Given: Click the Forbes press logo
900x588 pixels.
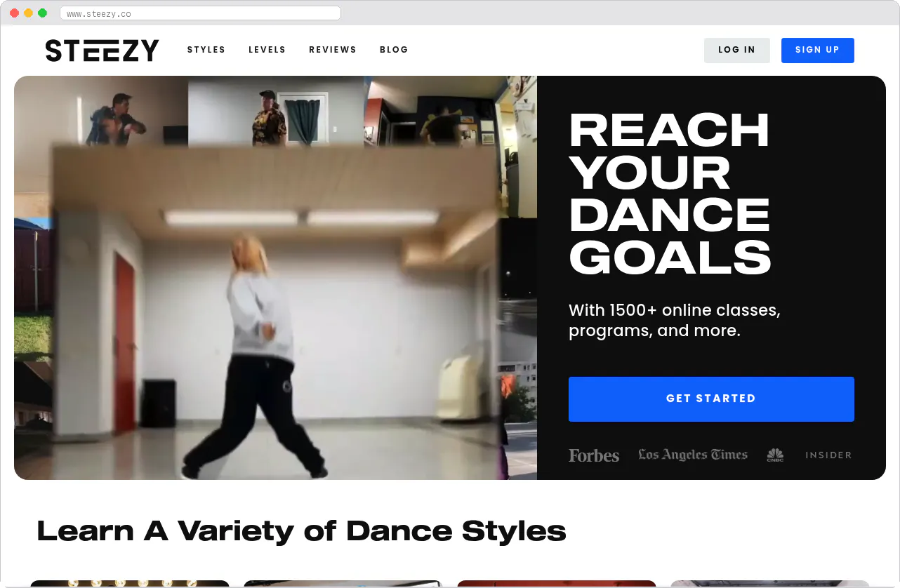Looking at the screenshot, I should click(593, 455).
